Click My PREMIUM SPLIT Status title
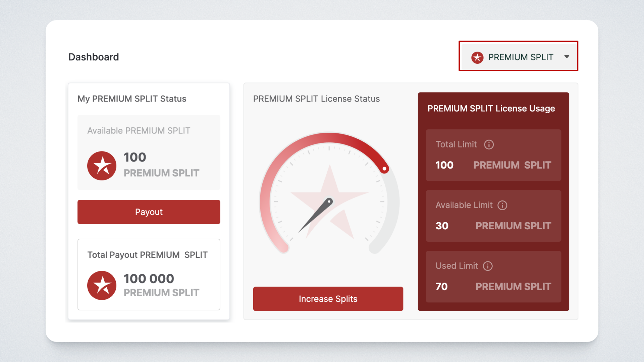Screen dimensions: 644x362 (132, 99)
